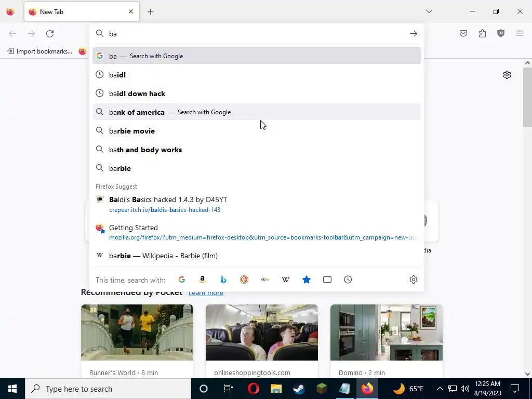
Task: Search bookmarks with star icon
Action: point(307,280)
